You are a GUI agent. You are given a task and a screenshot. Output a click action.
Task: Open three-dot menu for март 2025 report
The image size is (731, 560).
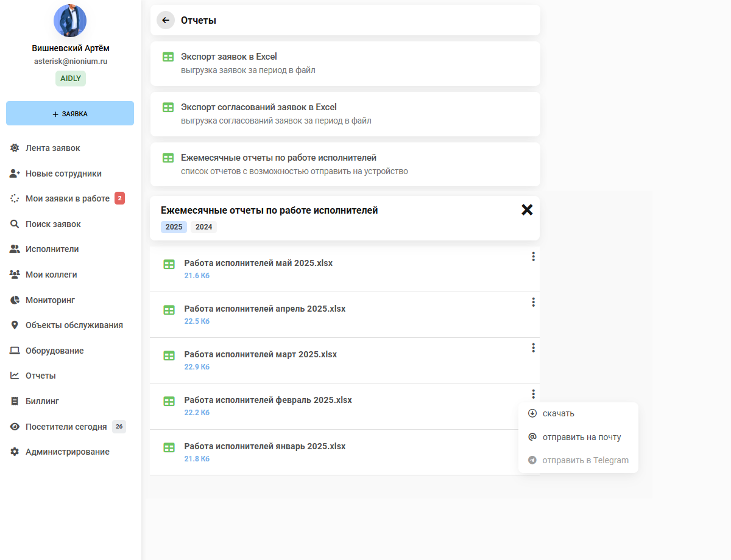pyautogui.click(x=533, y=348)
